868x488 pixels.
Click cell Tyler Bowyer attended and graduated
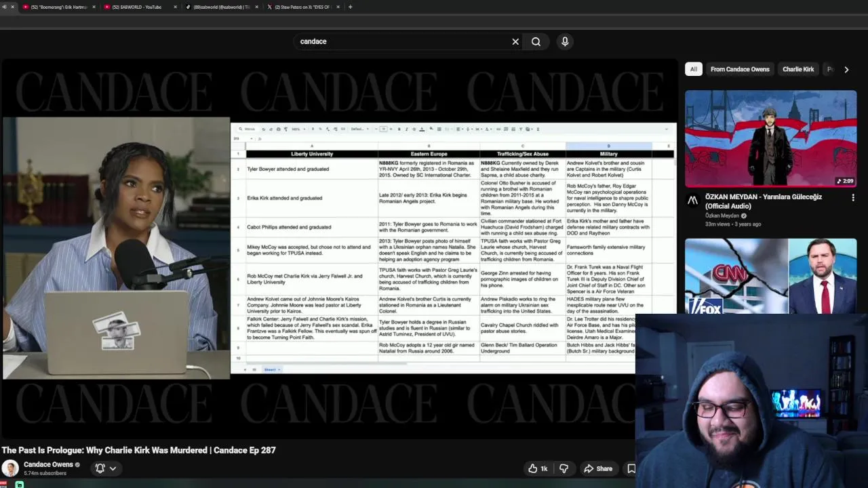(312, 169)
